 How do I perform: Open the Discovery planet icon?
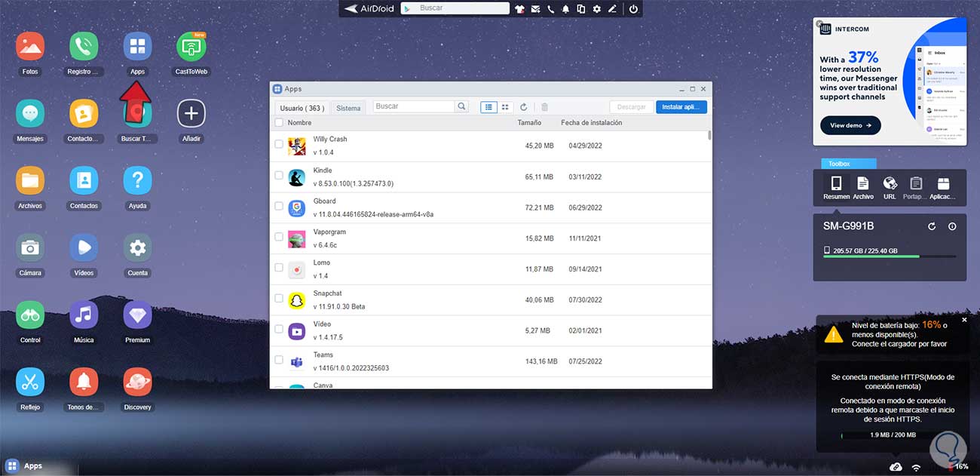coord(137,382)
